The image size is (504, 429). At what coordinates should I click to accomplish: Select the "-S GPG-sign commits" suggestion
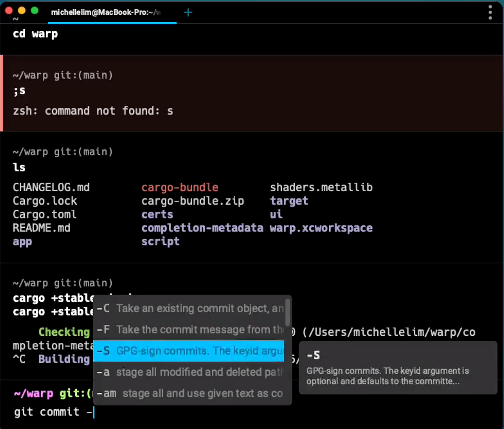(x=189, y=351)
